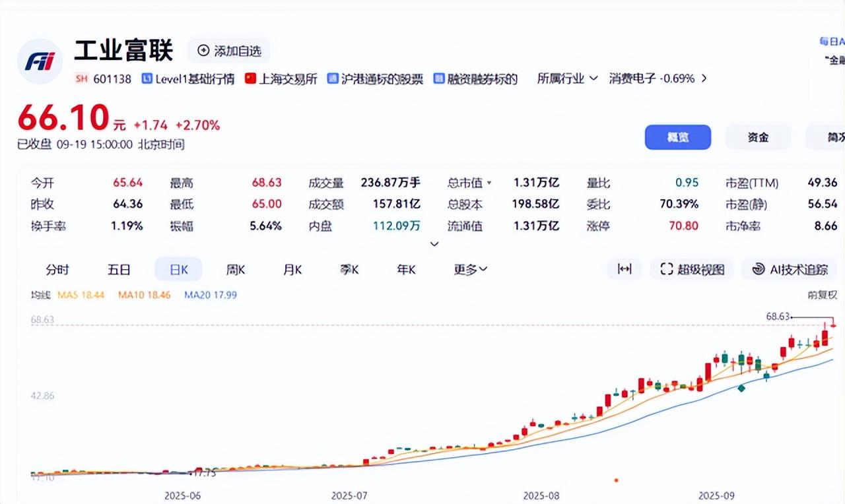Expand more quote data chevron
The height and width of the screenshot is (504, 845).
[x=434, y=243]
